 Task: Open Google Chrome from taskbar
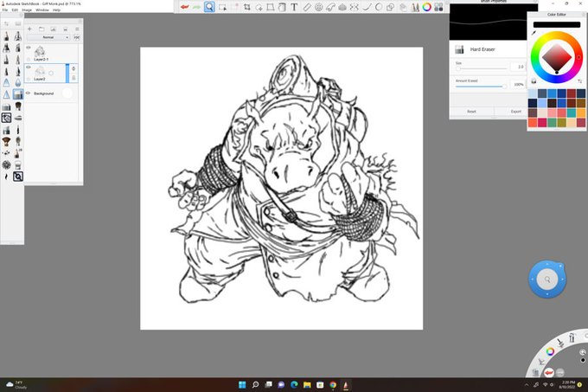333,384
